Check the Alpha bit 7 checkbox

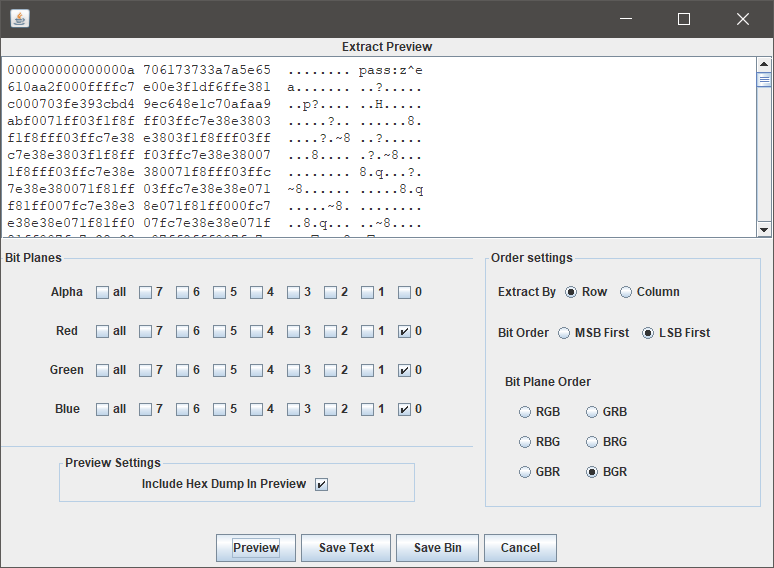pos(145,293)
